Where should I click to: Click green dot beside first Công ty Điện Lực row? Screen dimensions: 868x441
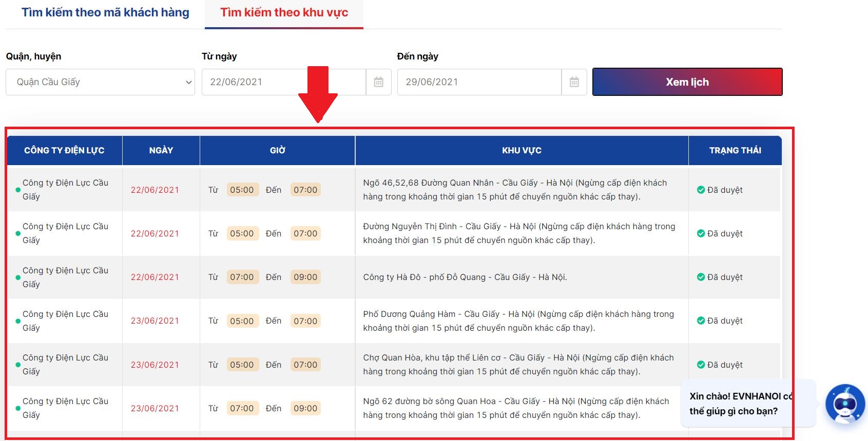coord(18,190)
